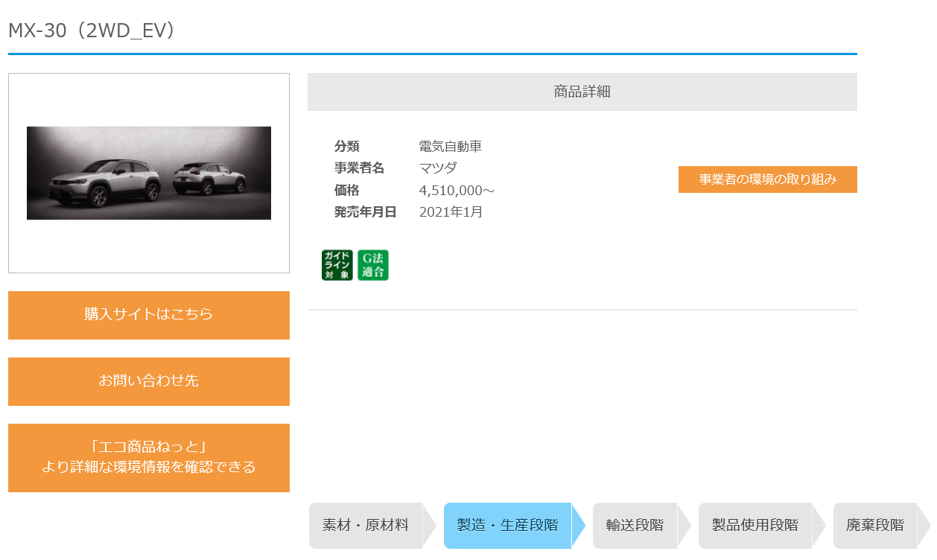Click the マツダ business name value
937x560 pixels.
438,168
